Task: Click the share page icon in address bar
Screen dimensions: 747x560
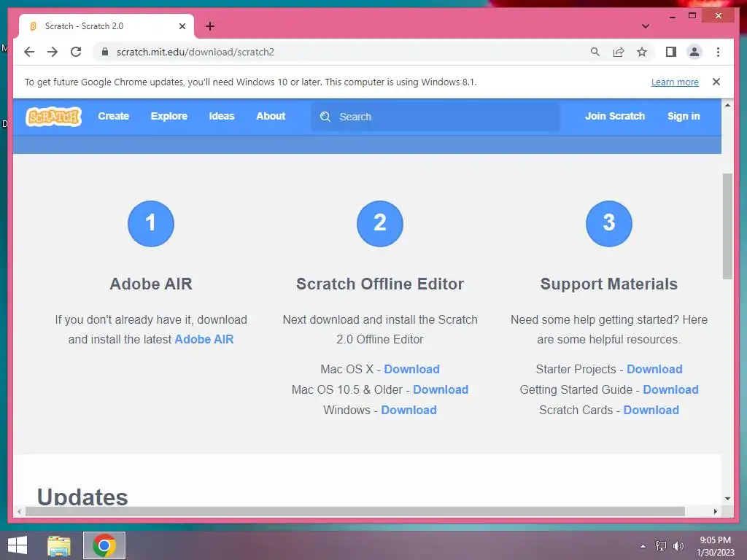Action: coord(619,52)
